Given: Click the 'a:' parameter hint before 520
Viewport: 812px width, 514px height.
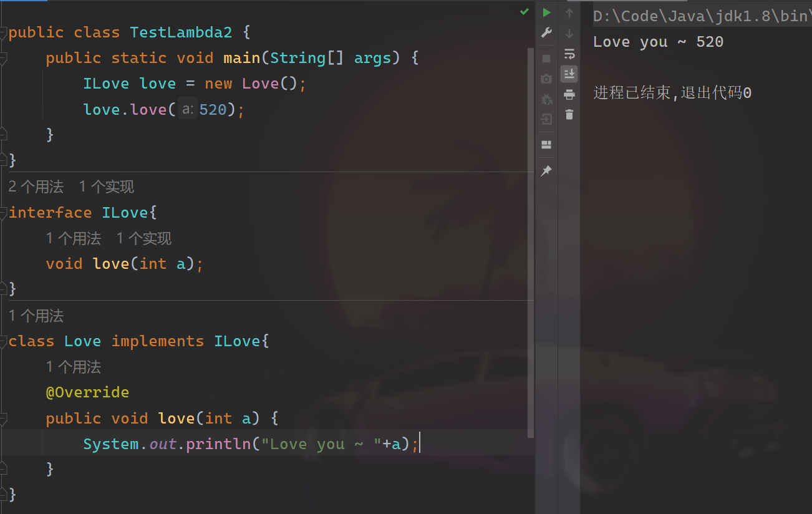Looking at the screenshot, I should point(188,110).
